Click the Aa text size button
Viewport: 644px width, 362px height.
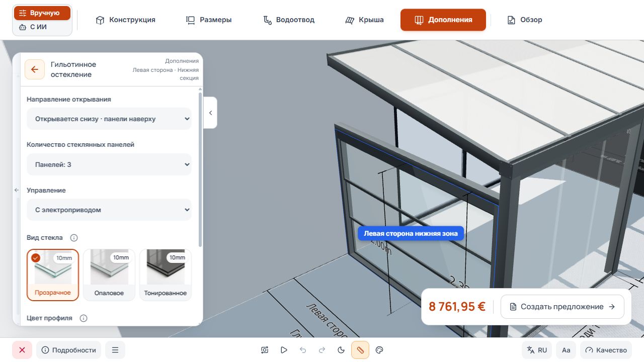pyautogui.click(x=566, y=350)
